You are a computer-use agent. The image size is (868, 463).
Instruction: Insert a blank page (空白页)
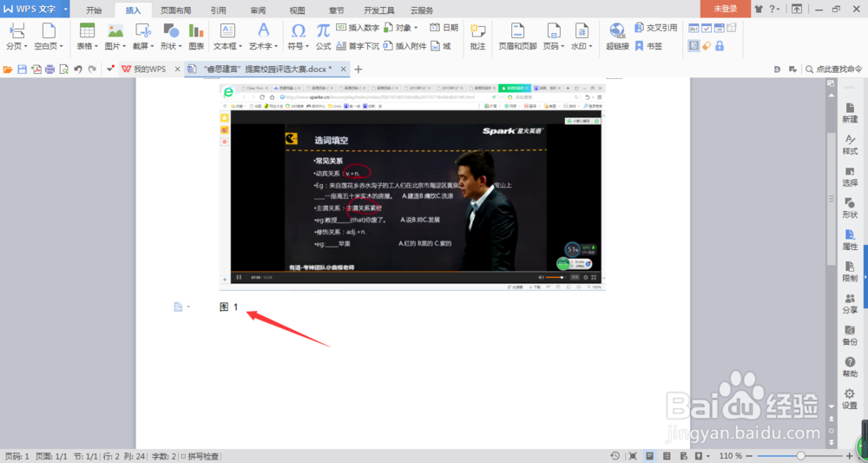coord(49,37)
